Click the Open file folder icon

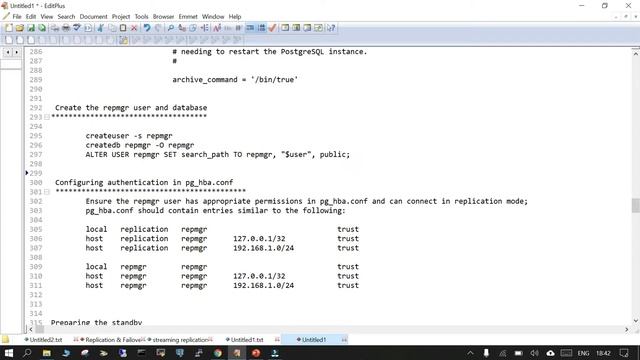pos(20,28)
